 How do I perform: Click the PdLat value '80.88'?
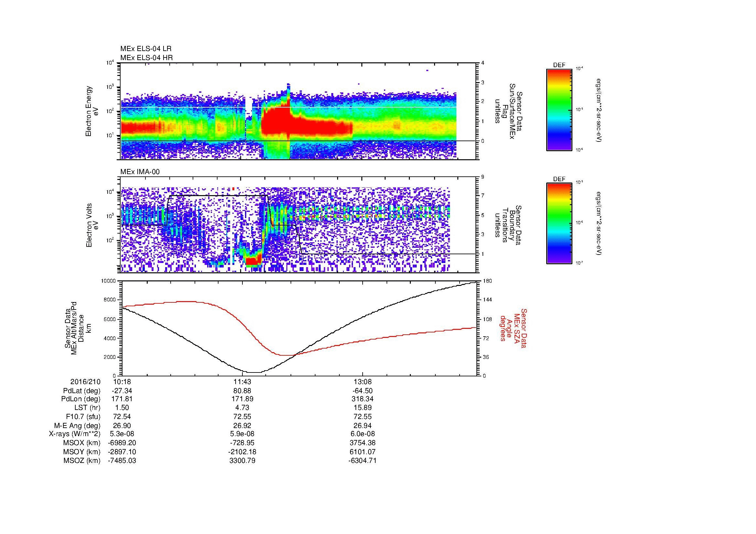[x=242, y=391]
